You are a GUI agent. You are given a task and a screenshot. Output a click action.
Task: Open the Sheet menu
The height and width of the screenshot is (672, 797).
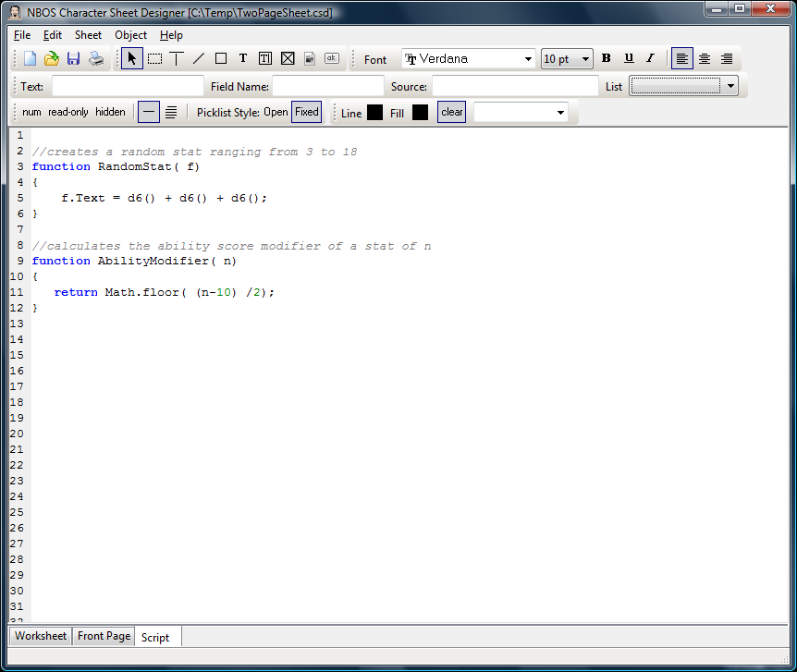(x=88, y=35)
